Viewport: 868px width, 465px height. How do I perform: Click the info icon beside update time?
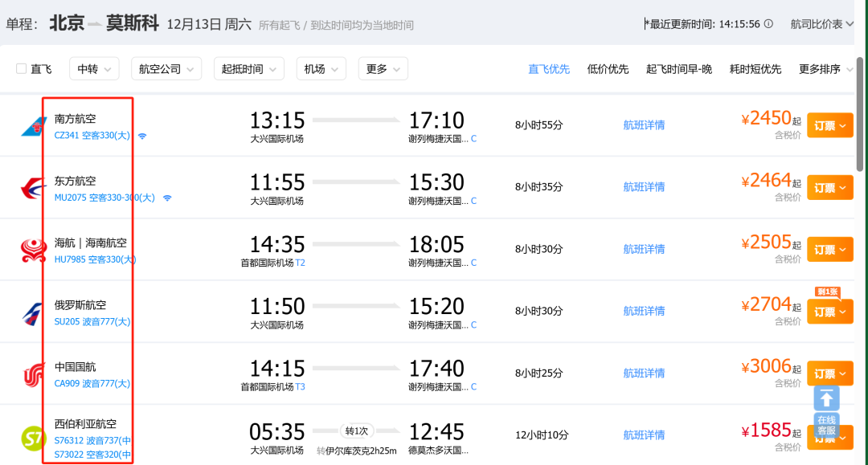[x=768, y=24]
